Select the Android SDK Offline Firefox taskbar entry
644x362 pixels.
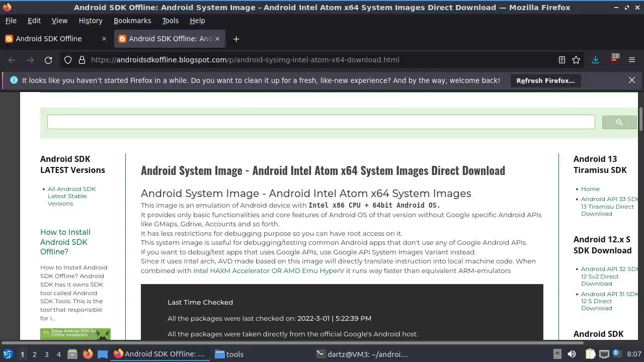160,354
